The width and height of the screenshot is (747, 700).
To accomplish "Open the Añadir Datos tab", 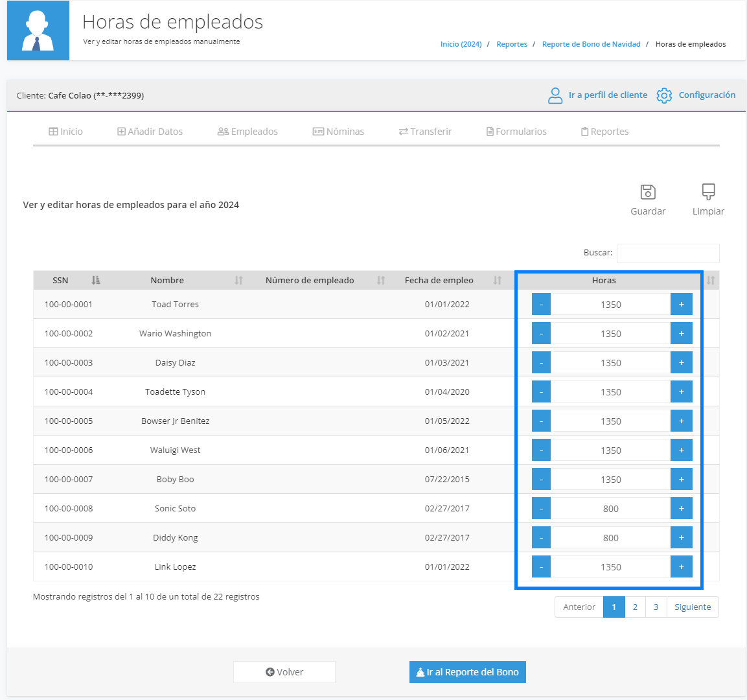I will point(150,132).
